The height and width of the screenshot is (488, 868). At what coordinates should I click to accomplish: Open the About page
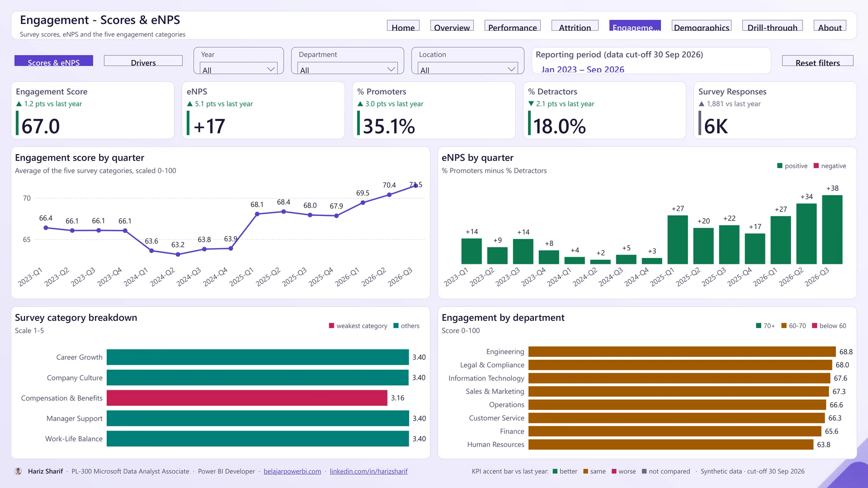[x=830, y=26]
